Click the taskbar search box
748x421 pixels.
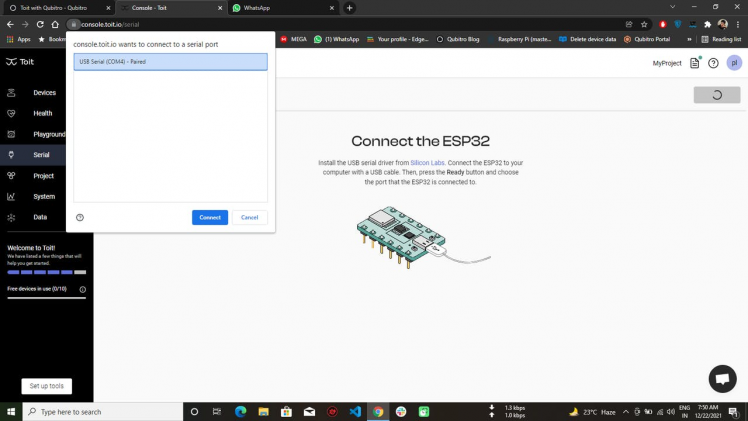(103, 411)
